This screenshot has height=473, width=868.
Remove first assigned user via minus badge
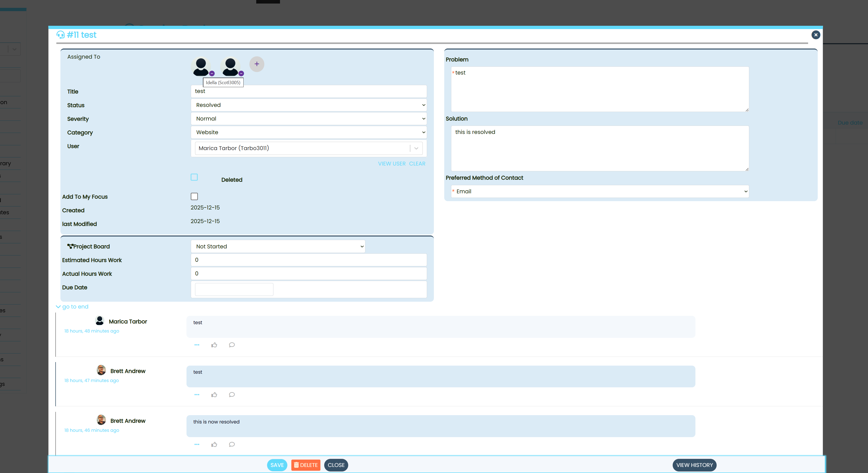[x=212, y=74]
